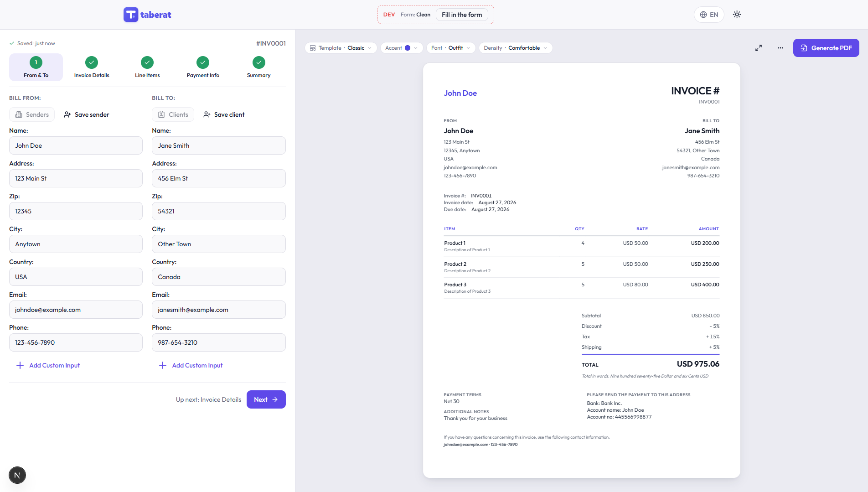Toggle the light/dark theme sun icon
This screenshot has height=492, width=868.
[x=737, y=15]
